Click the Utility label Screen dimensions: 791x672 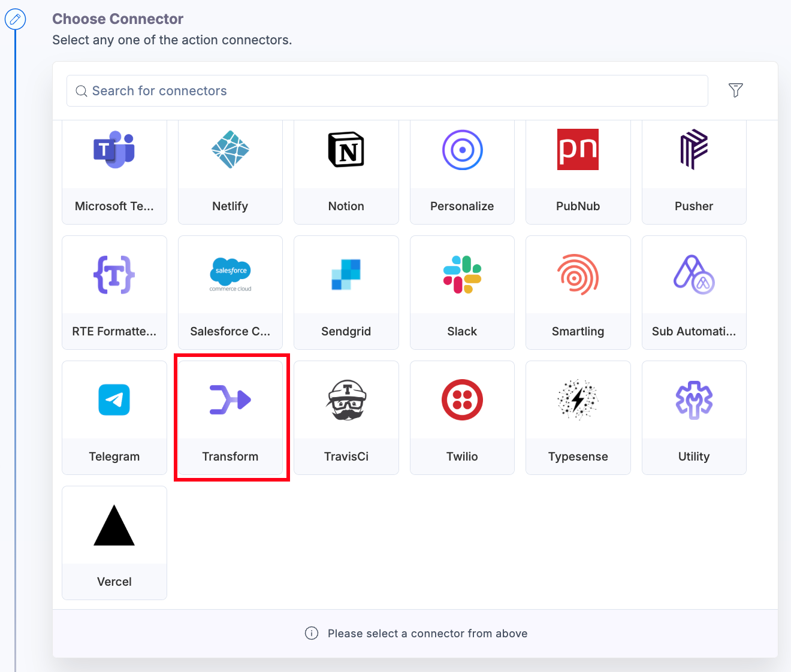pos(694,456)
